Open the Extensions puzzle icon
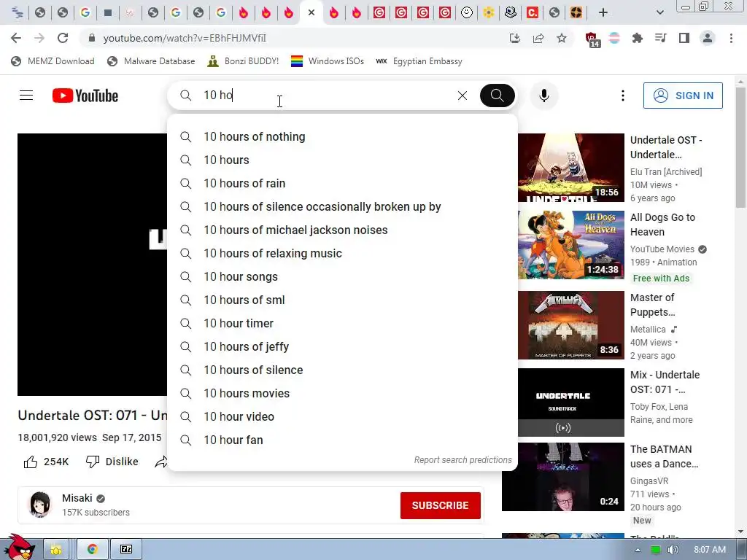 638,38
